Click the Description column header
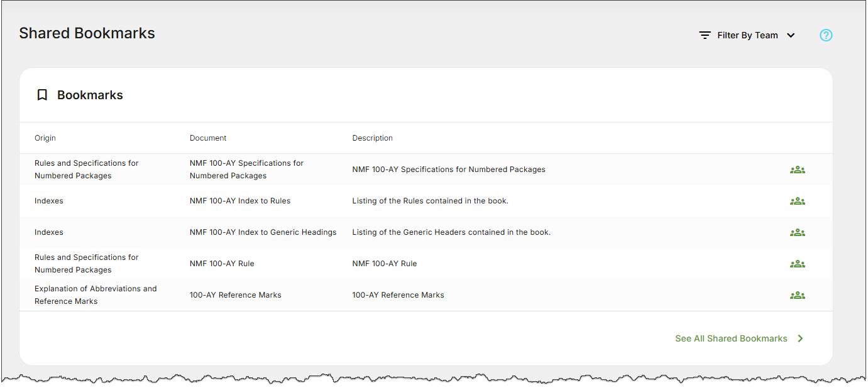 point(372,138)
